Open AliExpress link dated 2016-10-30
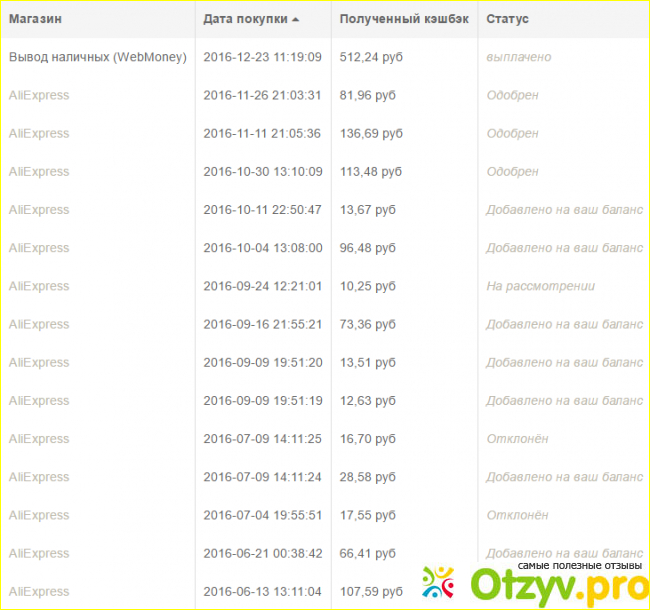The image size is (650, 610). click(39, 172)
